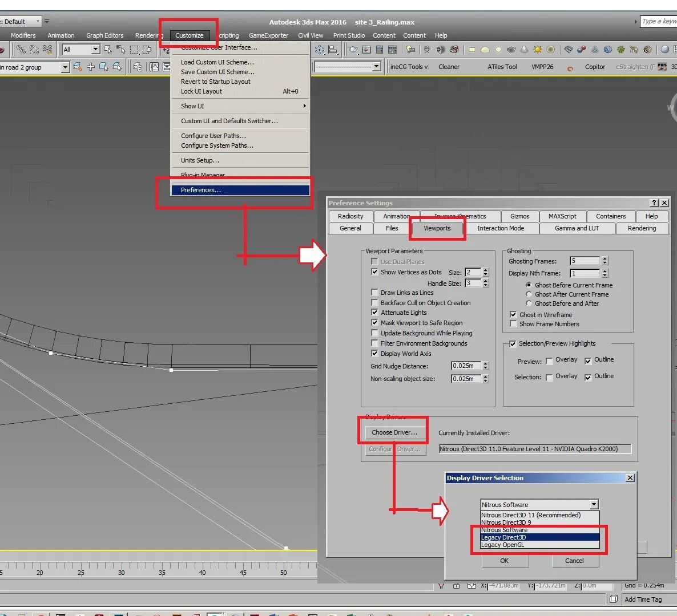
Task: Open the Modifiers menu
Action: (23, 35)
